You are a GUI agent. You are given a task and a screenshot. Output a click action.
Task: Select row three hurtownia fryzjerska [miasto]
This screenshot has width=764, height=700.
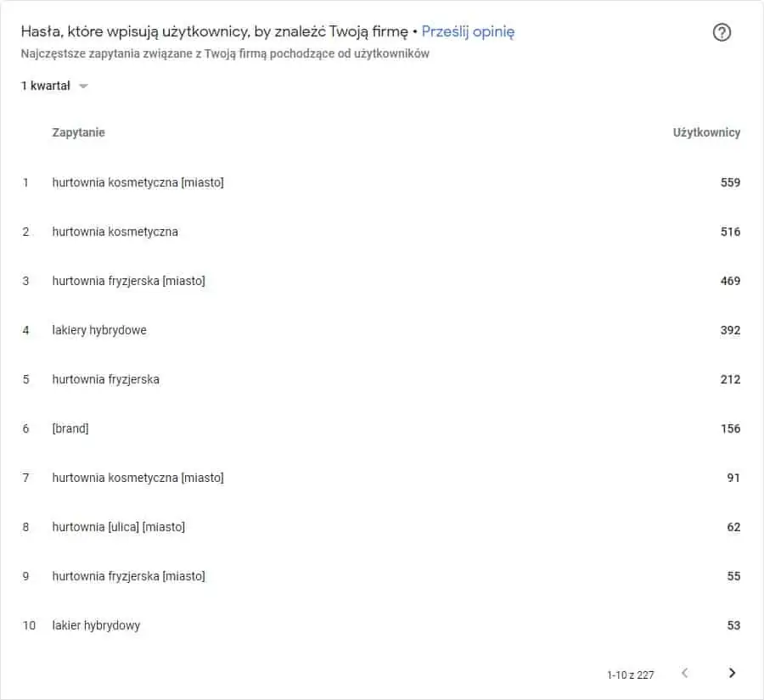pos(381,281)
